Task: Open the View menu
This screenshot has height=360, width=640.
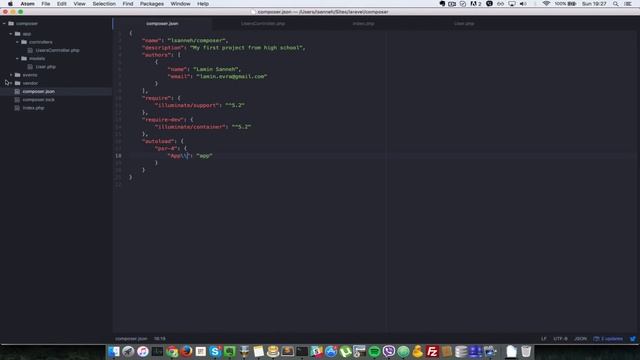Action: (79, 4)
